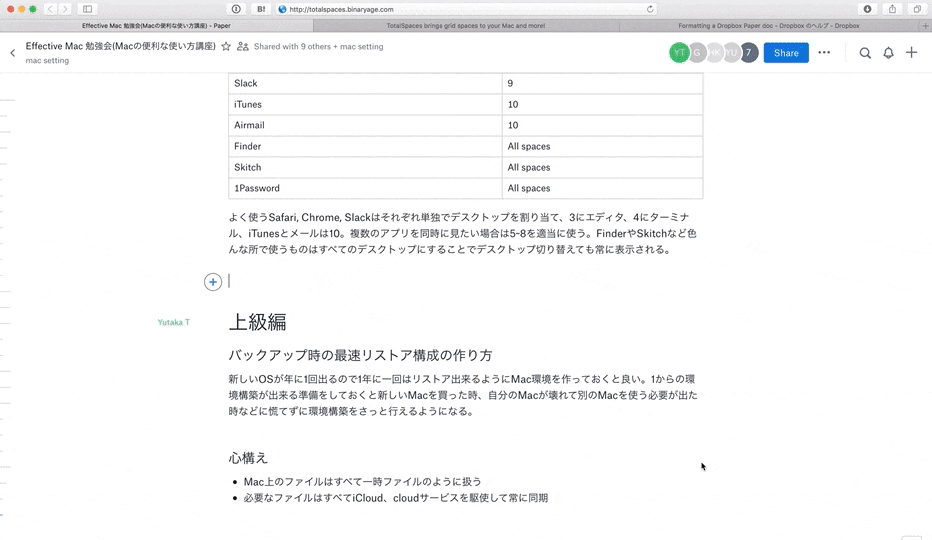Click the insert plus circle button
This screenshot has width=932, height=540.
(213, 282)
